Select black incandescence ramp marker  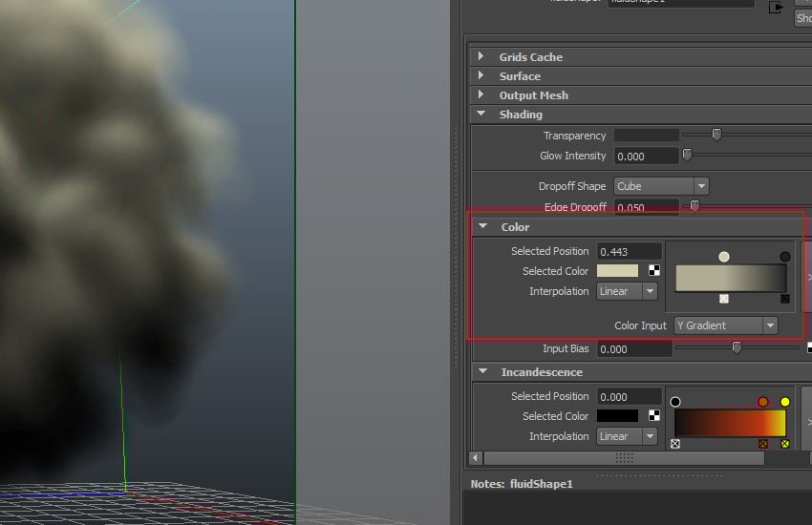point(675,402)
